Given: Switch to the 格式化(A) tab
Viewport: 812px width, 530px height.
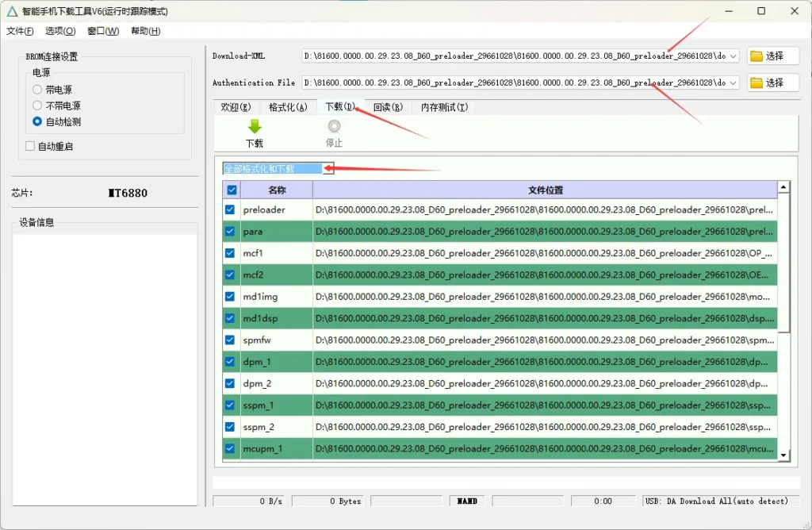Looking at the screenshot, I should [x=288, y=107].
